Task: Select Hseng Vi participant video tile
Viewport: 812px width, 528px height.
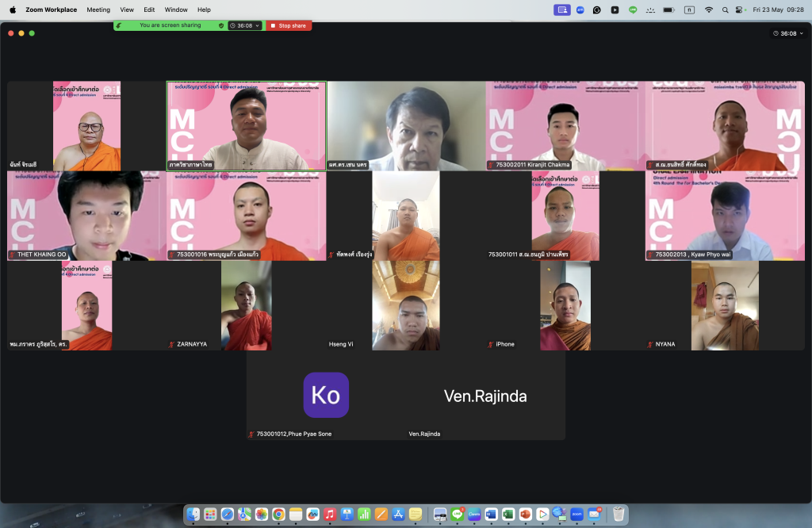Action: pos(406,305)
